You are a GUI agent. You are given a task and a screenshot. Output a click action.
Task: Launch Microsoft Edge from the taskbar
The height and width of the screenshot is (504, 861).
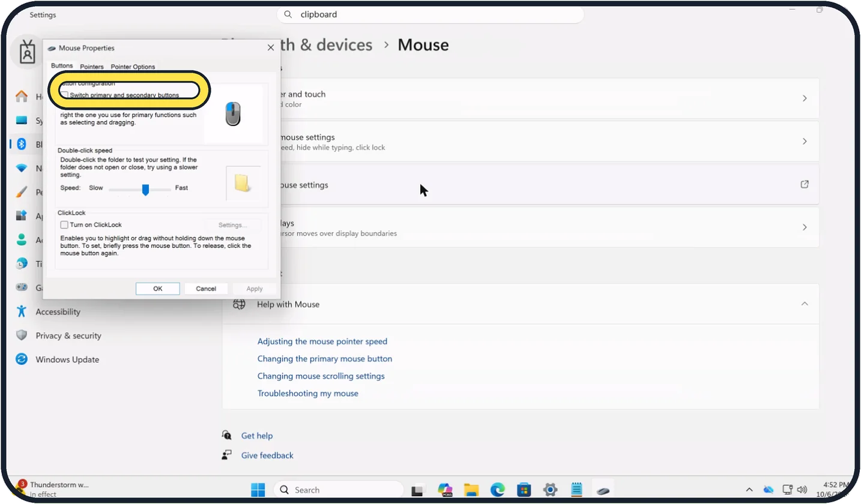[497, 490]
